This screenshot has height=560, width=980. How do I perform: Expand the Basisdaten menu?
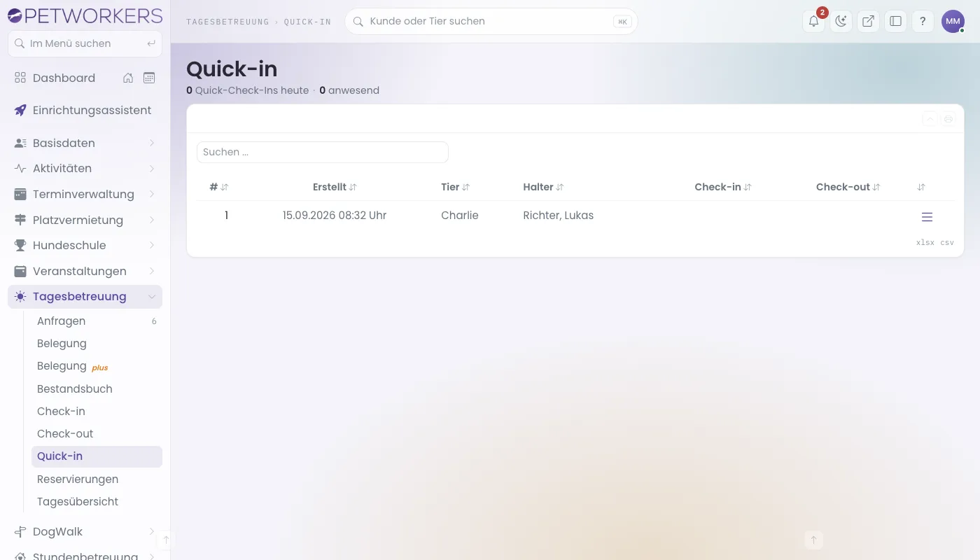pos(85,143)
